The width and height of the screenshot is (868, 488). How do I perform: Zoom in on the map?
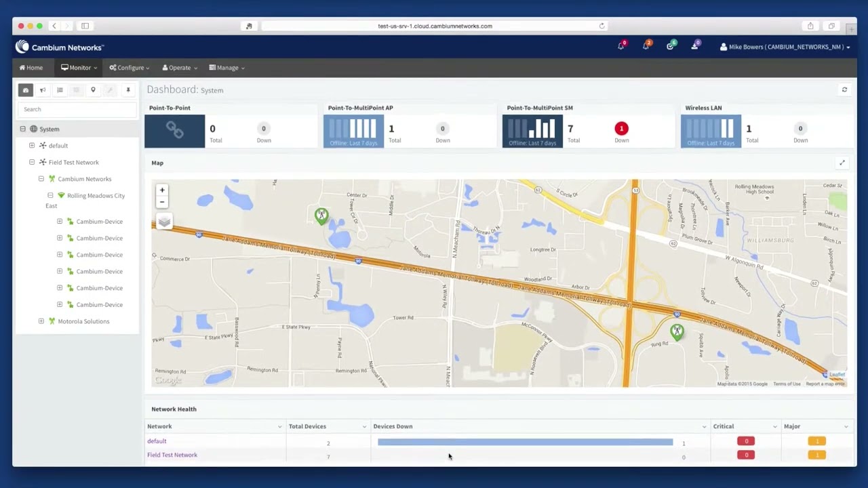(x=162, y=190)
